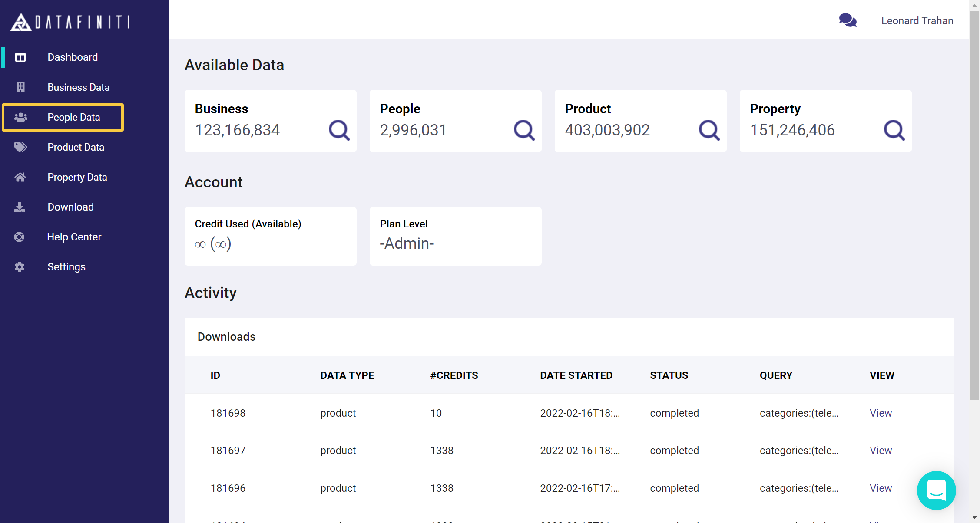Click the Business search magnifier icon
Image resolution: width=980 pixels, height=523 pixels.
click(339, 130)
